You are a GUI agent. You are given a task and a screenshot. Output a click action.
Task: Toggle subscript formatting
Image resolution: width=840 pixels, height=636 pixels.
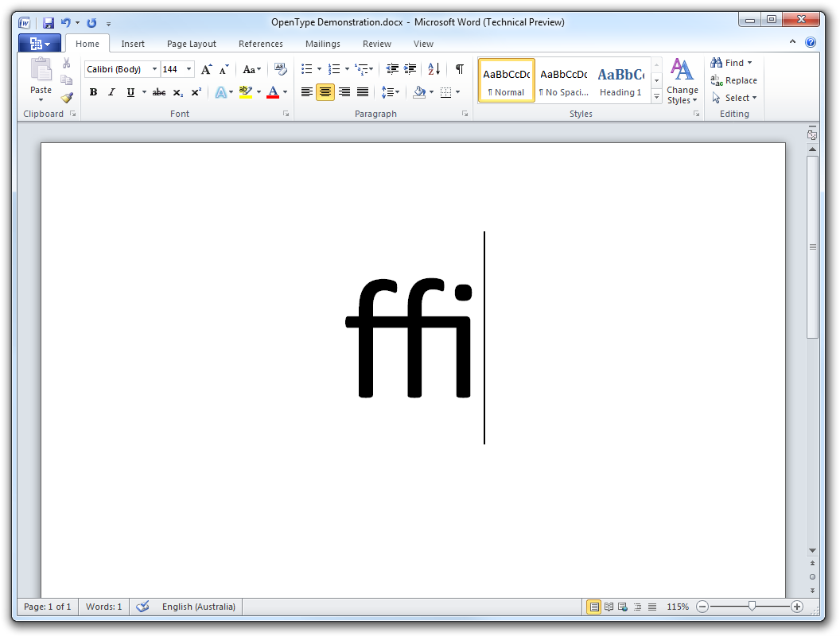(177, 92)
